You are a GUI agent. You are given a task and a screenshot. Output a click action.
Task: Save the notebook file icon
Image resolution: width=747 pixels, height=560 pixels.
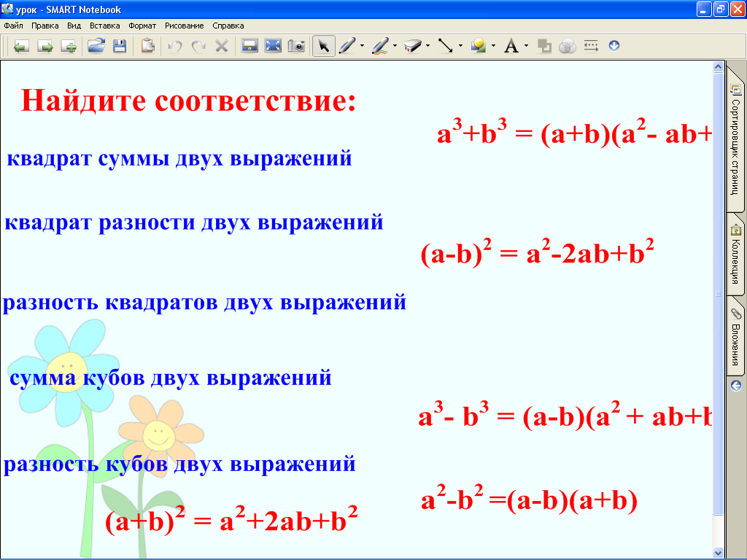point(120,46)
